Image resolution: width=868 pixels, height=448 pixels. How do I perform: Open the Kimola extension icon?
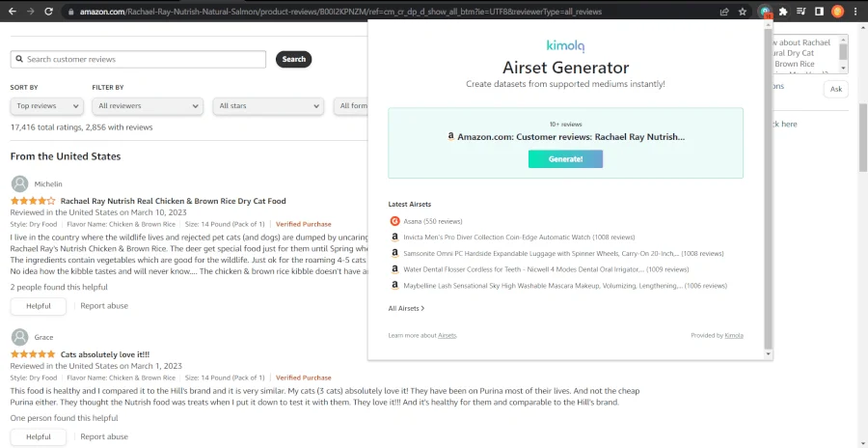(765, 11)
